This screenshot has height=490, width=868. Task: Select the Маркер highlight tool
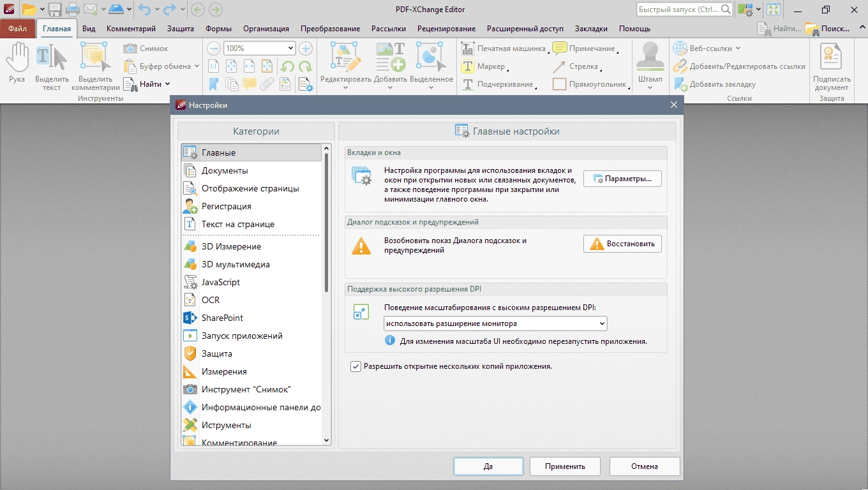tap(484, 66)
